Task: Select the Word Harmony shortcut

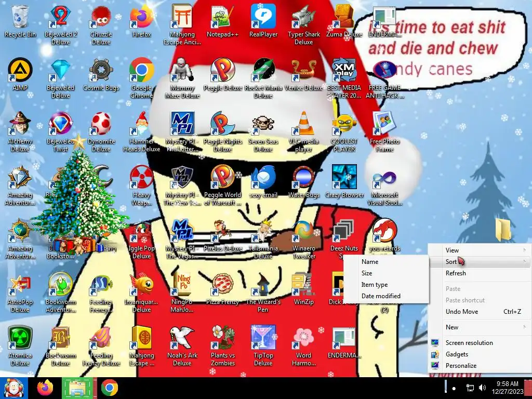Action: [303, 347]
